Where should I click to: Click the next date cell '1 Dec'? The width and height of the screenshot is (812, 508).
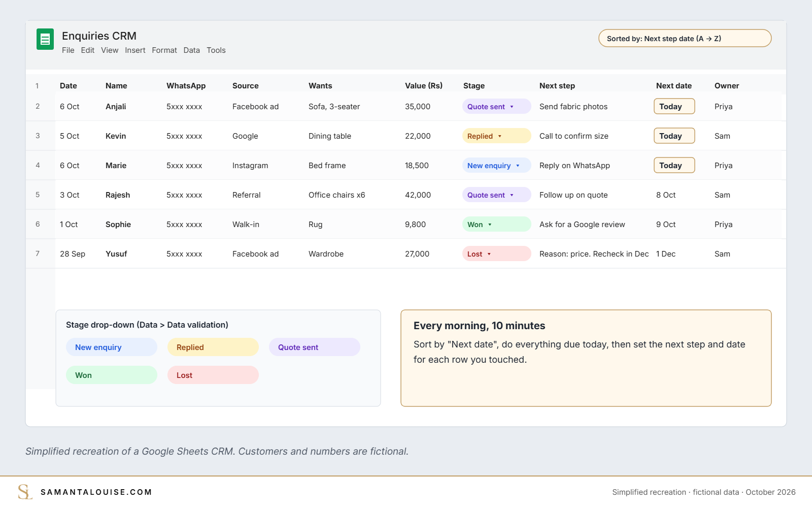666,254
